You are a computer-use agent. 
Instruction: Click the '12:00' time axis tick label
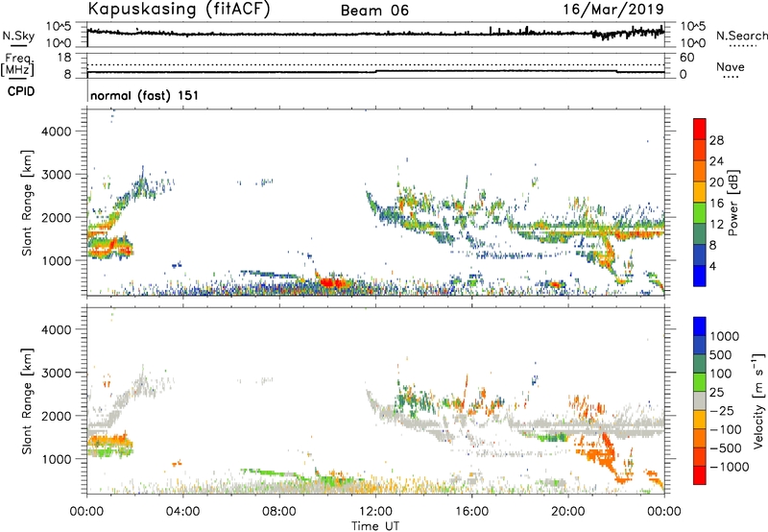[x=375, y=512]
